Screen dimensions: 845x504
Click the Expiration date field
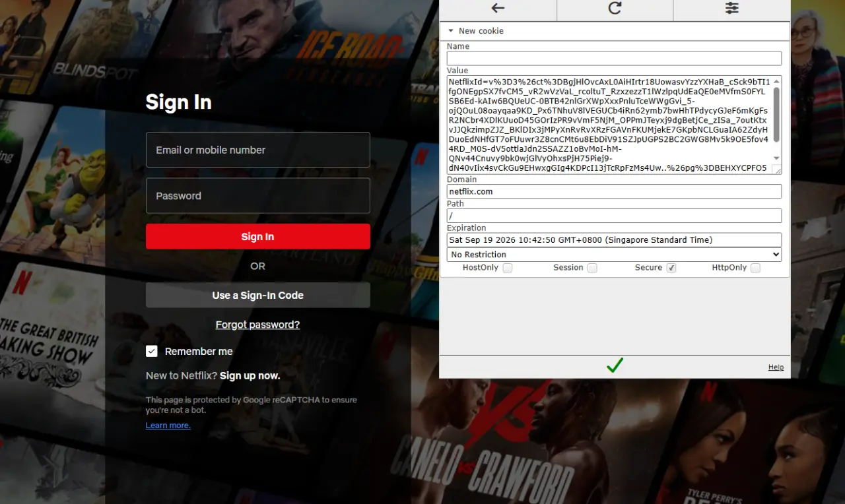tap(614, 240)
